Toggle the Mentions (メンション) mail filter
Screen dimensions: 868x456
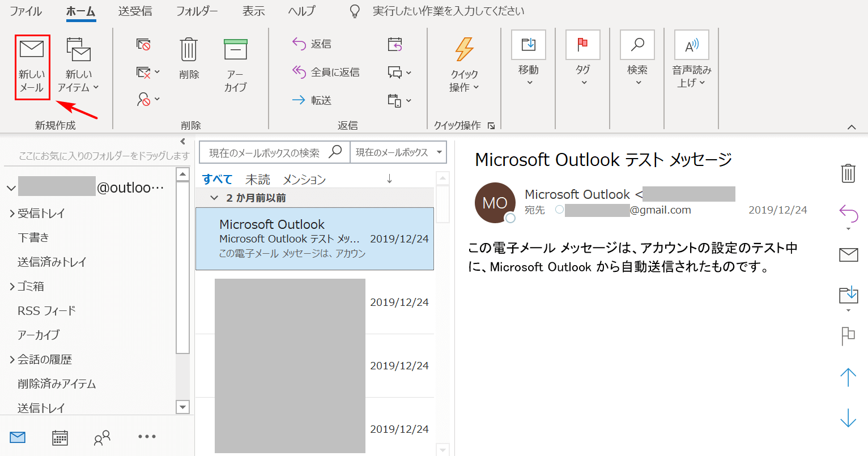click(304, 180)
